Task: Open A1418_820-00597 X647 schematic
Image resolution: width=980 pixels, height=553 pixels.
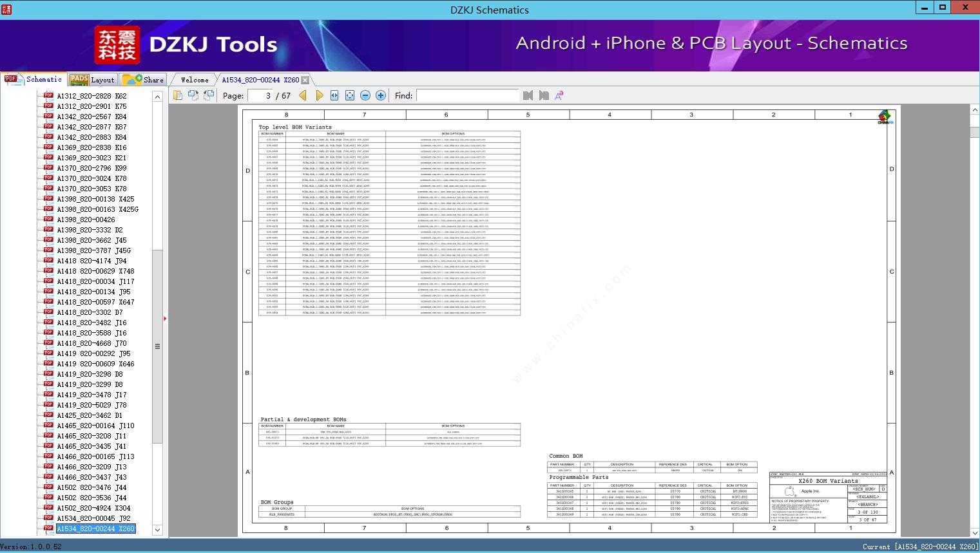Action: point(95,302)
